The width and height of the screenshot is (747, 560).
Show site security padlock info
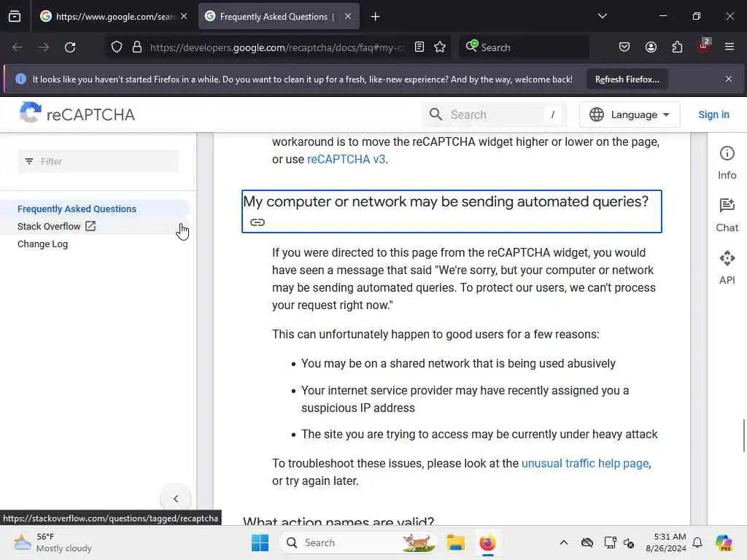[x=137, y=47]
